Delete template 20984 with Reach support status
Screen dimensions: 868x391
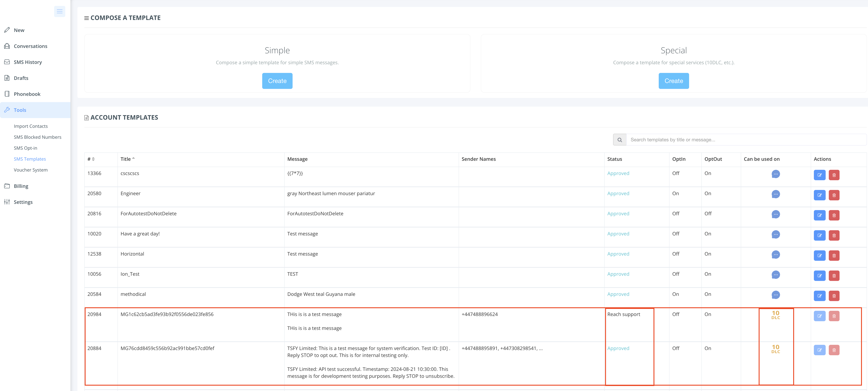[834, 316]
